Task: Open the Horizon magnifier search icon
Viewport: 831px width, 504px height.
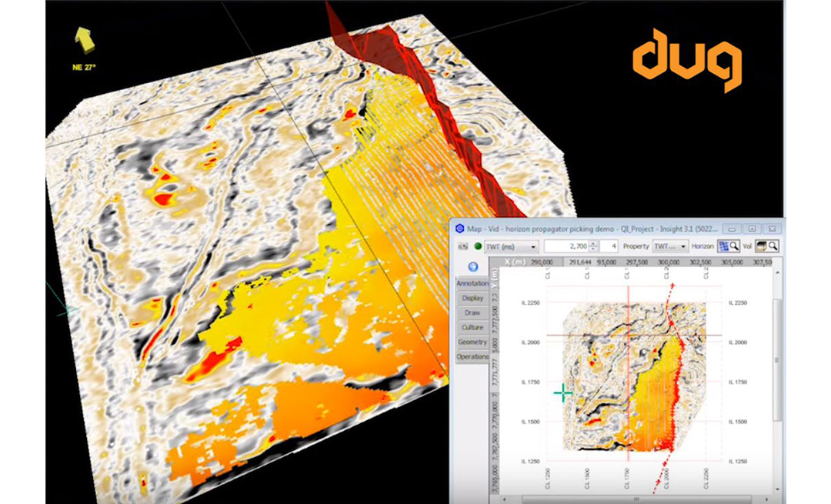Action: click(x=735, y=245)
